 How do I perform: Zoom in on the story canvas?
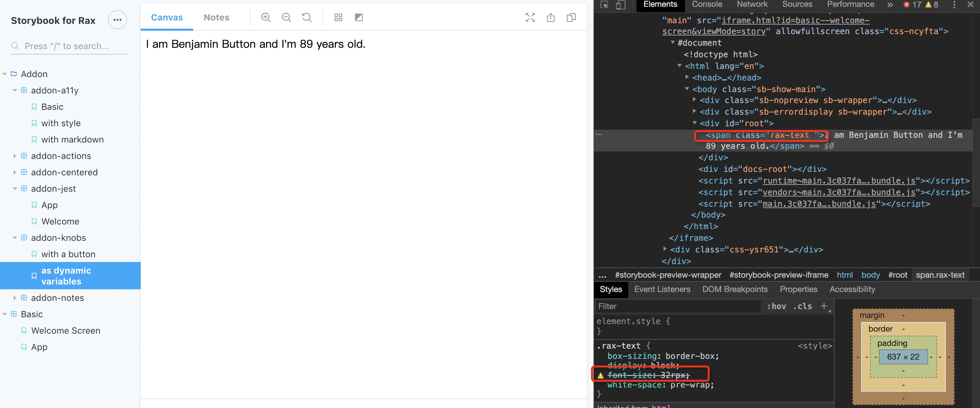click(x=266, y=17)
